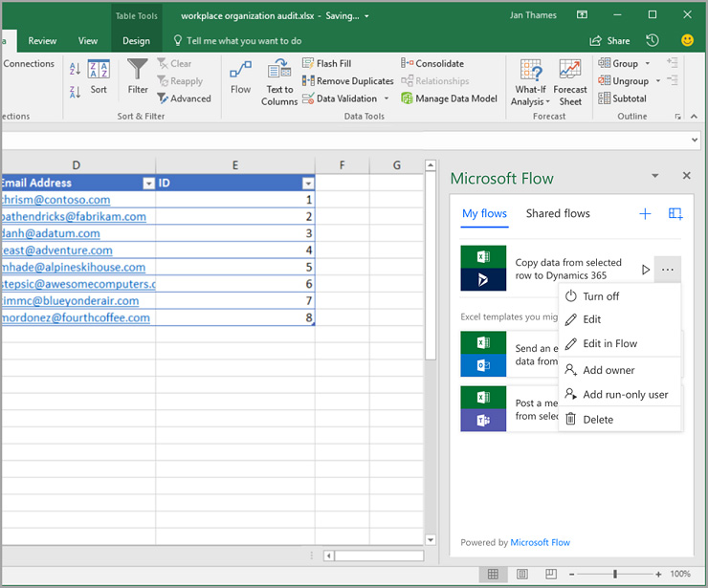Expand the Data Validation dropdown arrow
The height and width of the screenshot is (588, 708).
387,98
